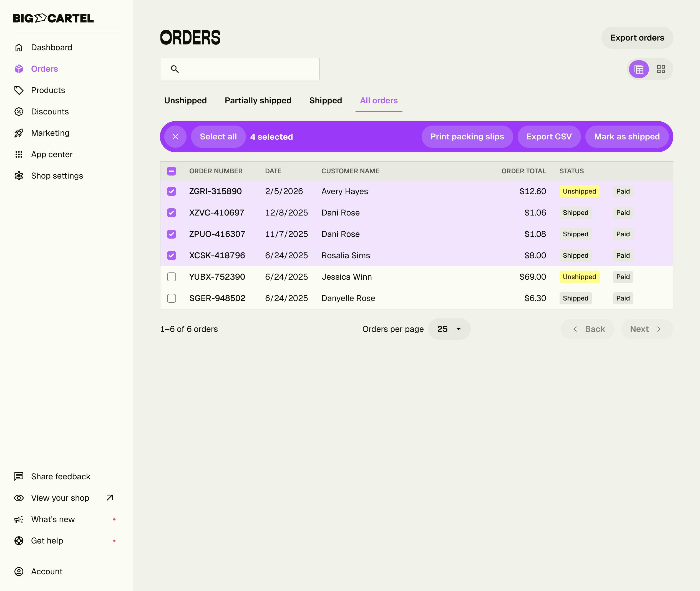Open the Orders per page dropdown
The height and width of the screenshot is (591, 700).
point(449,329)
